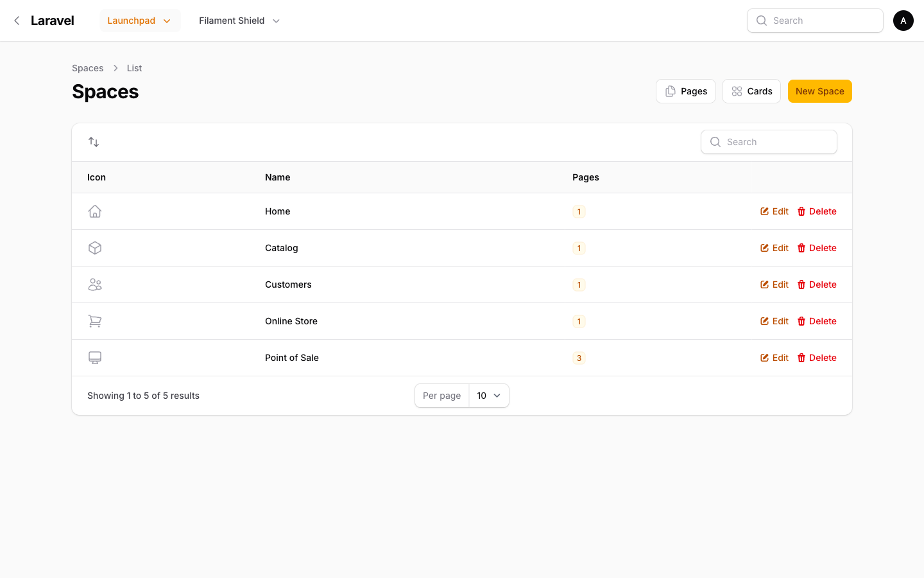Delete the Online Store space

[x=817, y=321]
